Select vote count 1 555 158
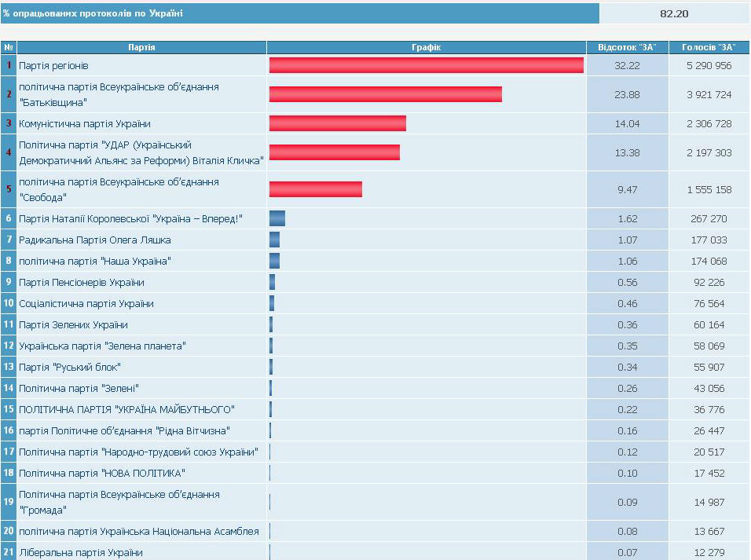Screen dimensions: 751x560 pos(709,190)
